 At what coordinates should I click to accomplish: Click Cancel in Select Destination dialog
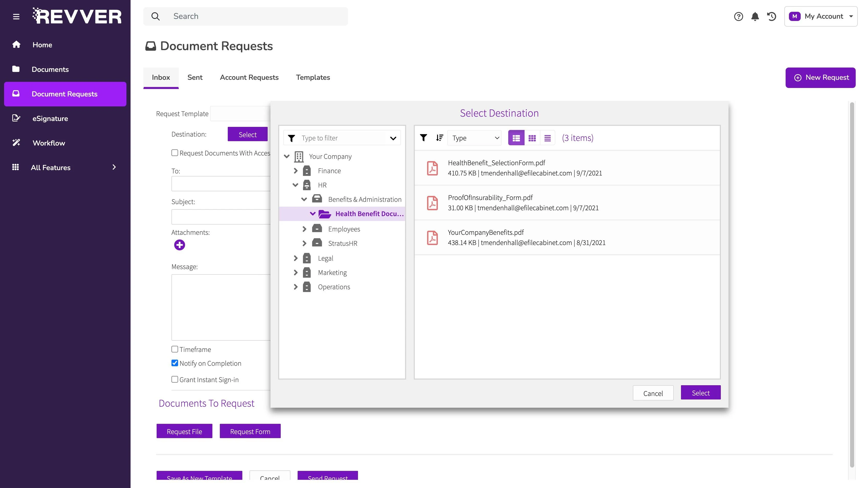pos(653,393)
